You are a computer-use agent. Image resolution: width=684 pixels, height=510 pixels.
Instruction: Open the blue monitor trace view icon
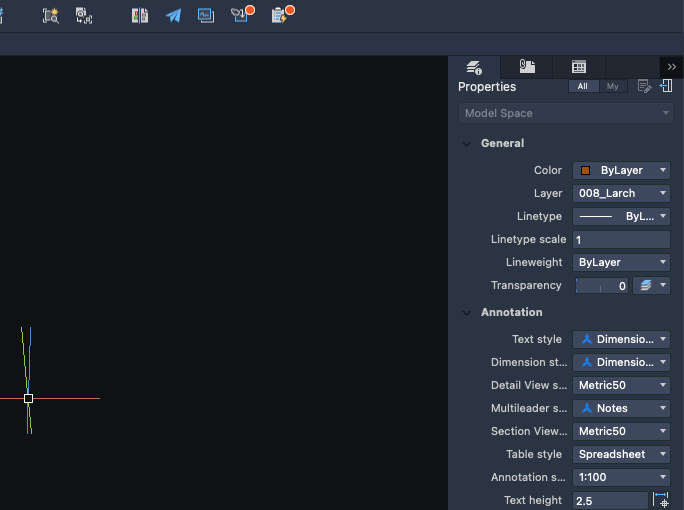(206, 16)
